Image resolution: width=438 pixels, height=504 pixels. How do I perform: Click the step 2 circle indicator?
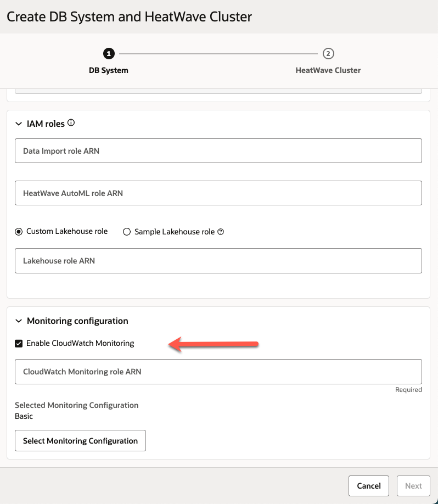(327, 54)
